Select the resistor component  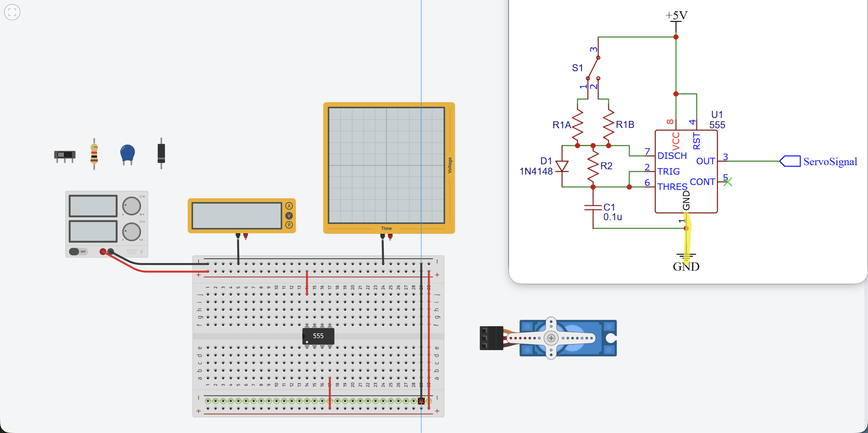click(94, 154)
